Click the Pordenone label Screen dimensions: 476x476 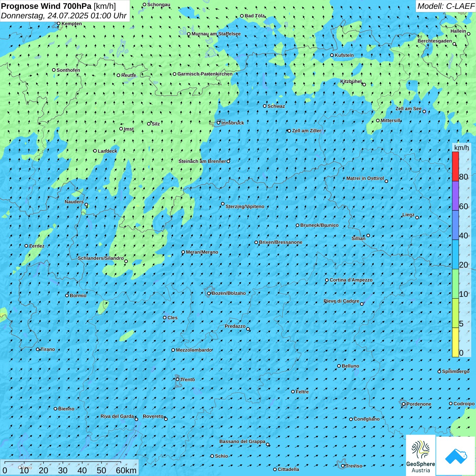[x=419, y=404]
